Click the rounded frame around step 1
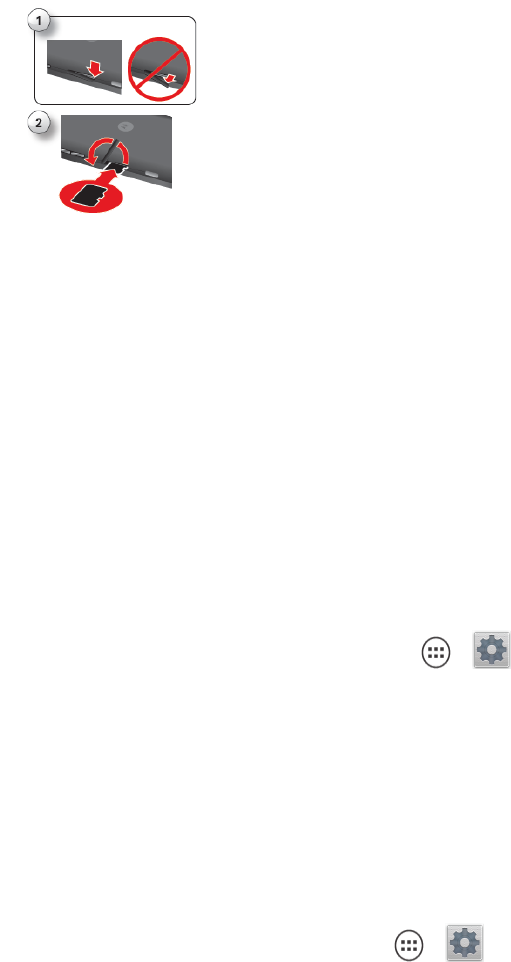 tap(115, 60)
